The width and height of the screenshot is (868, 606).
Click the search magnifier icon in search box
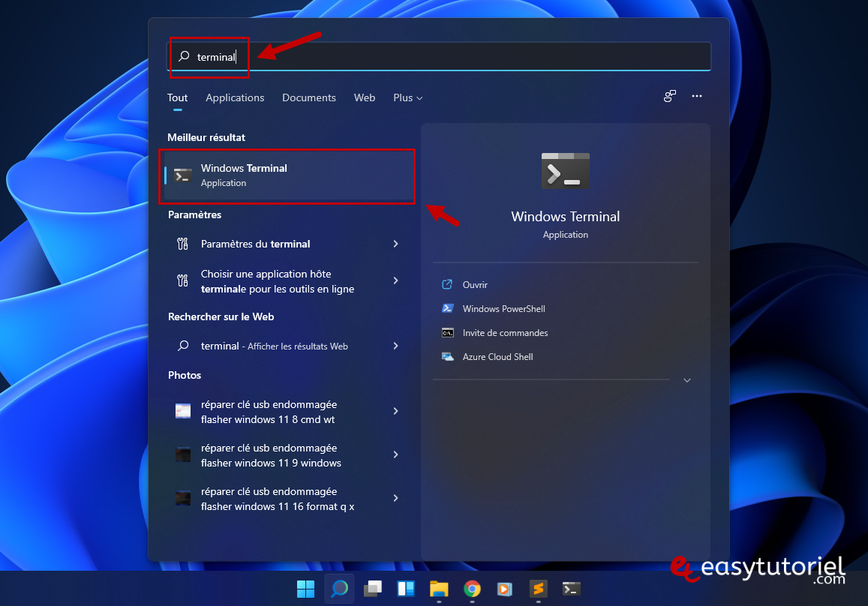pos(184,56)
